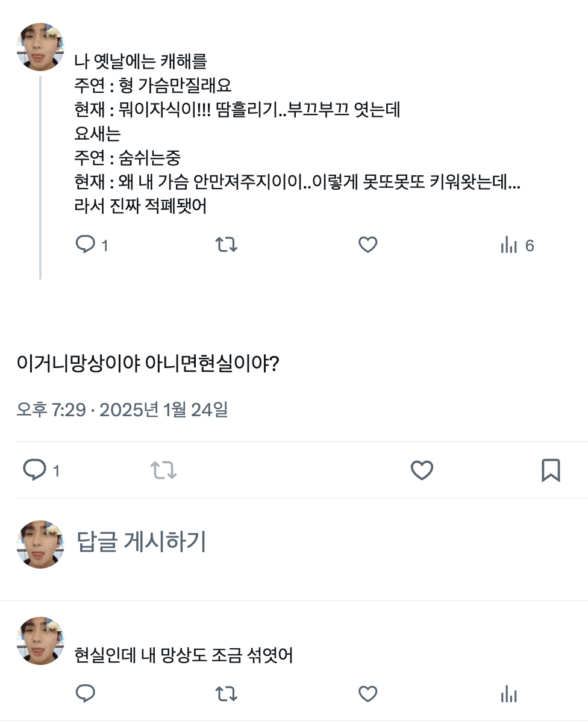Screen dimensions: 588x724
Task: Open the reply text "현실인데 내 망상도 조금 섞엿어"
Action: 184,655
